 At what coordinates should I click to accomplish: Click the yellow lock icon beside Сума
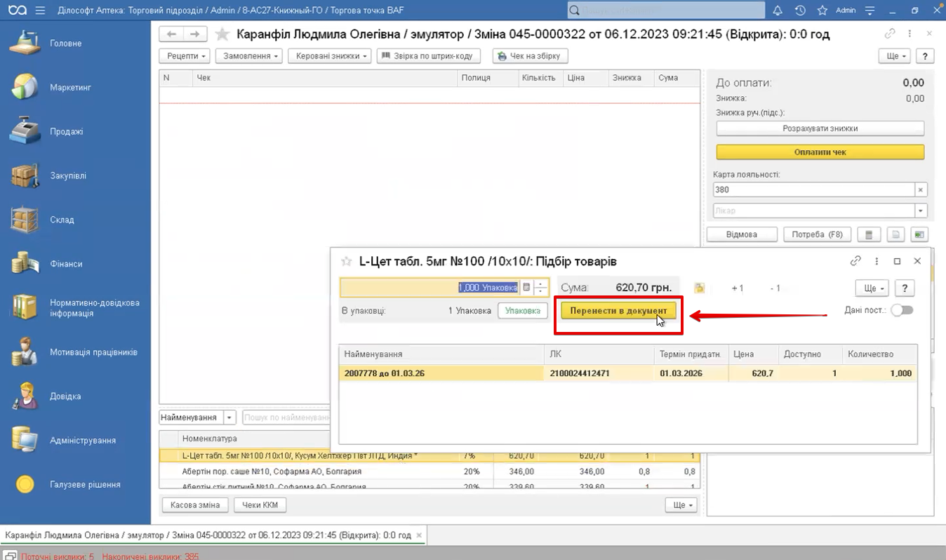click(x=699, y=288)
